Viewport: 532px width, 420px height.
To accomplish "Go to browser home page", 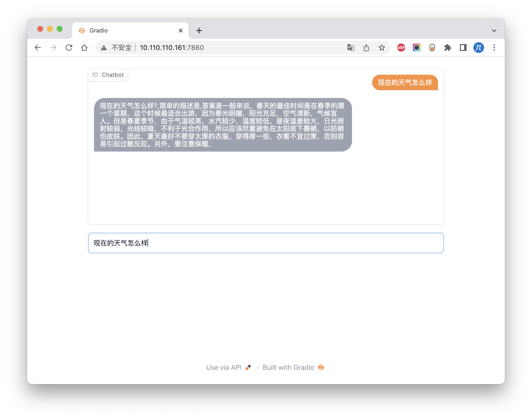I will 84,48.
